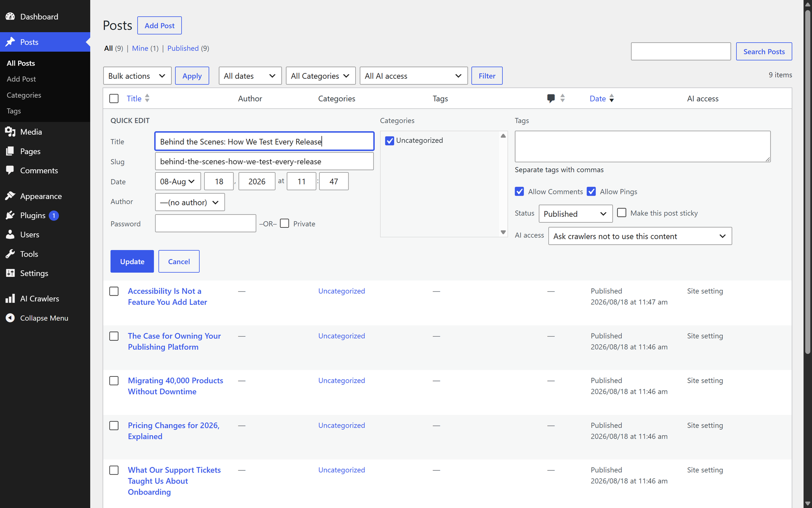Click the Plugins update count badge

(54, 215)
